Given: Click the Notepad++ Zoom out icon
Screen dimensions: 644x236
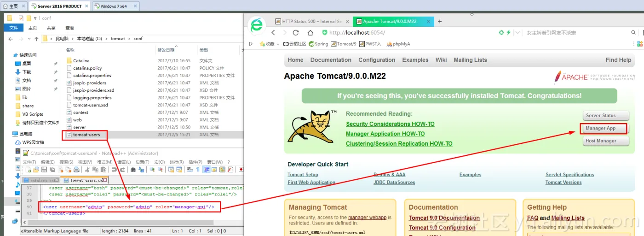Looking at the screenshot, I should click(x=160, y=170).
